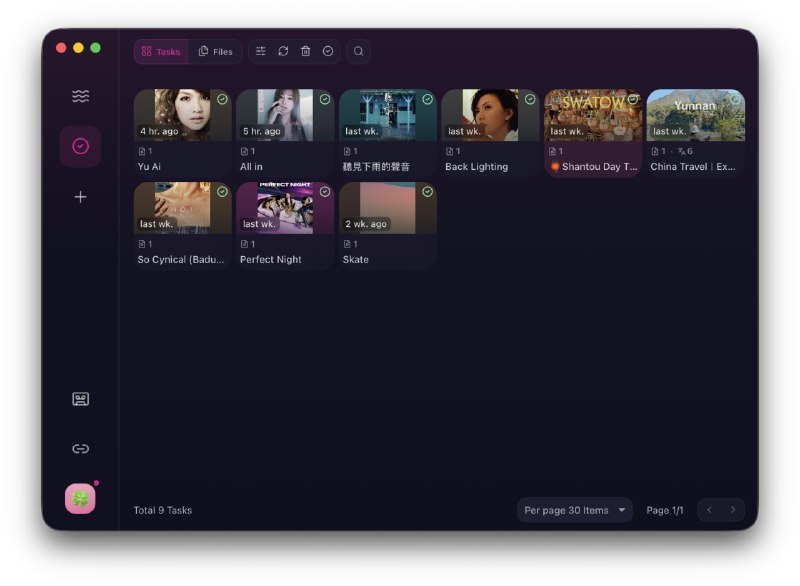Select the completed tasks sidebar icon
This screenshot has width=800, height=586.
click(81, 146)
